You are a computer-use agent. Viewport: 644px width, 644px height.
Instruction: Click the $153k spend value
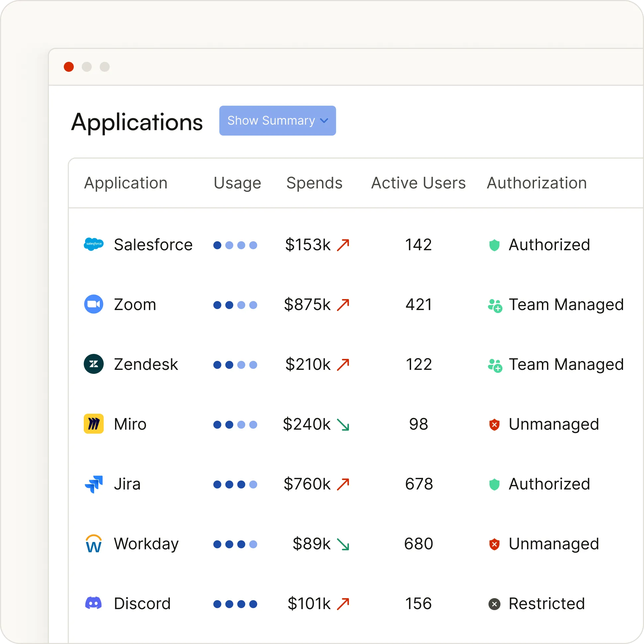pyautogui.click(x=308, y=245)
